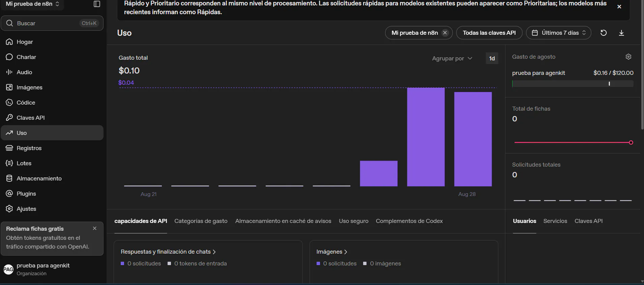Click the August budget progress bar
This screenshot has width=644, height=285.
click(x=573, y=84)
